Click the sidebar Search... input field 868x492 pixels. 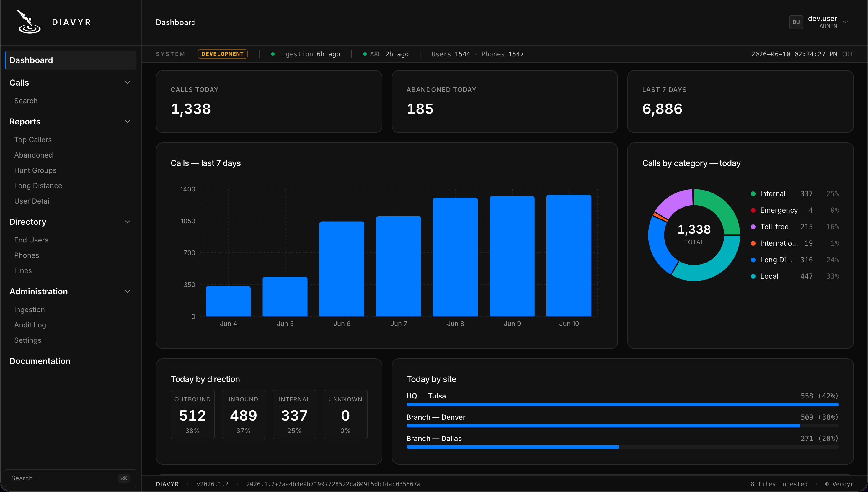[x=71, y=478]
